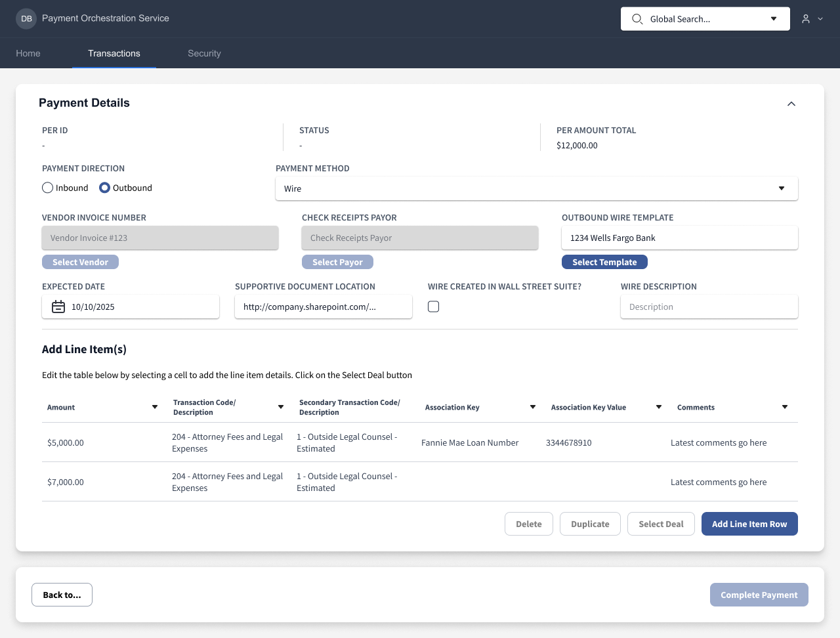Click the Back to... button
Image resolution: width=840 pixels, height=638 pixels.
(62, 595)
